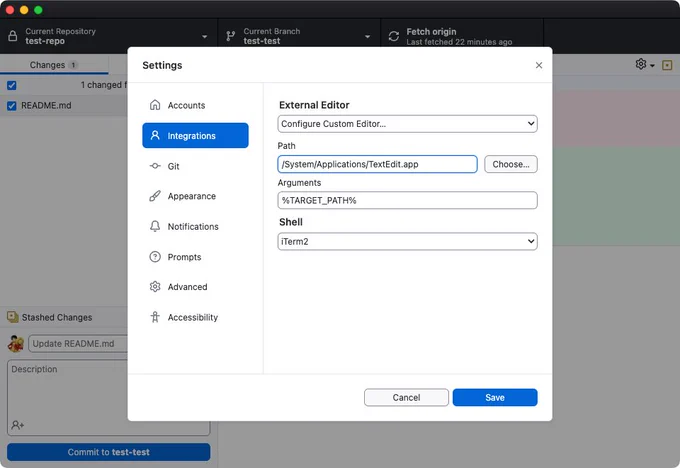Click the expand diff view icon
The width and height of the screenshot is (680, 468).
coord(667,65)
